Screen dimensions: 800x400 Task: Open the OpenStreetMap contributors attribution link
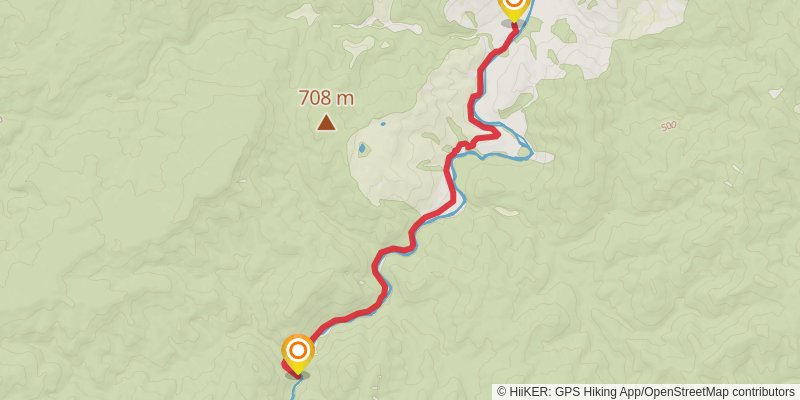[719, 392]
